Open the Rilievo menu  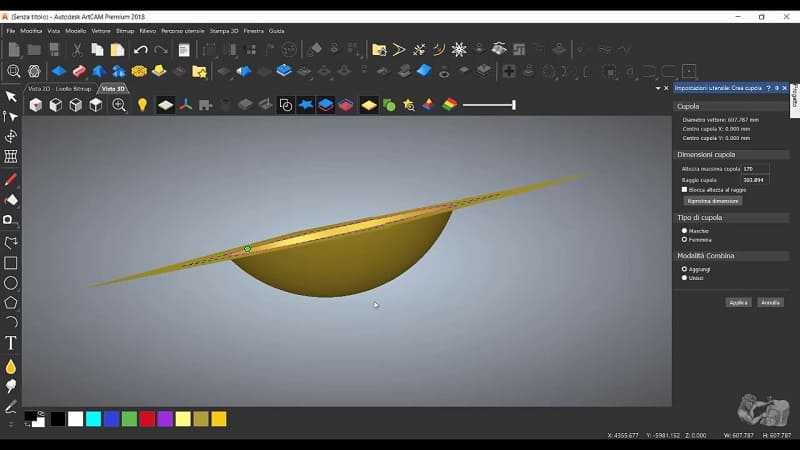[147, 31]
